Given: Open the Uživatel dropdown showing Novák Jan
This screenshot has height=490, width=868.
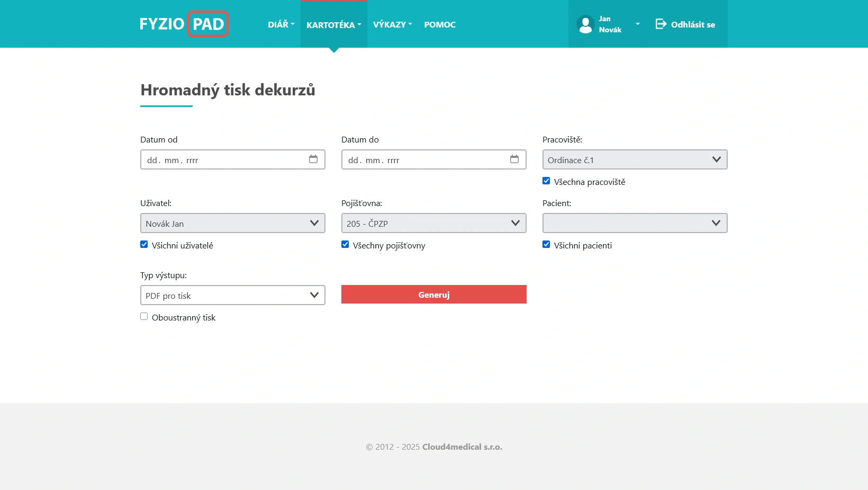Looking at the screenshot, I should pyautogui.click(x=232, y=223).
